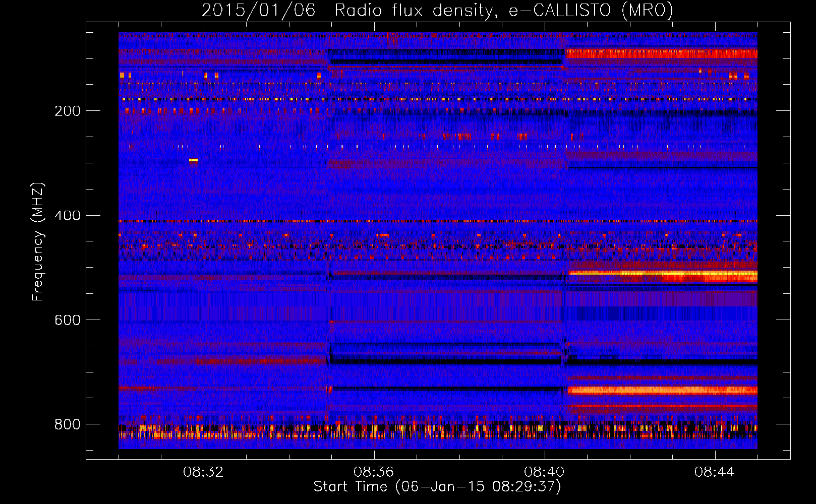Click the 'Start Time (06-Jan-15 08:29:37)' label

coord(437,487)
